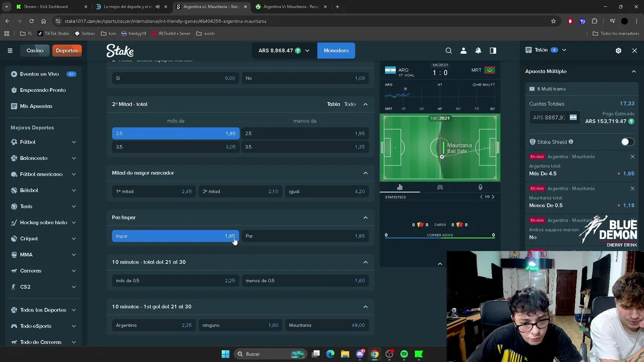
Task: Click the currency flag in stake amount field
Action: 573,117
